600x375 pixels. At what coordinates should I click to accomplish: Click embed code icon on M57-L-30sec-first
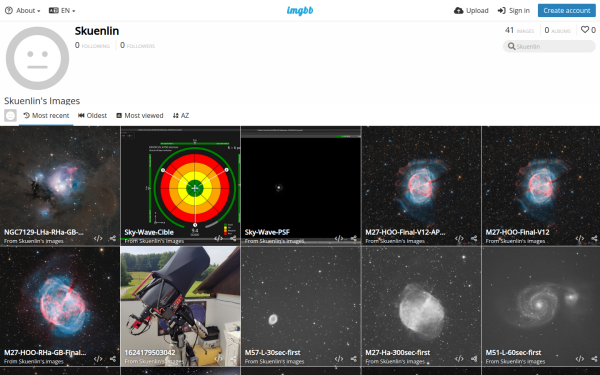tap(339, 359)
